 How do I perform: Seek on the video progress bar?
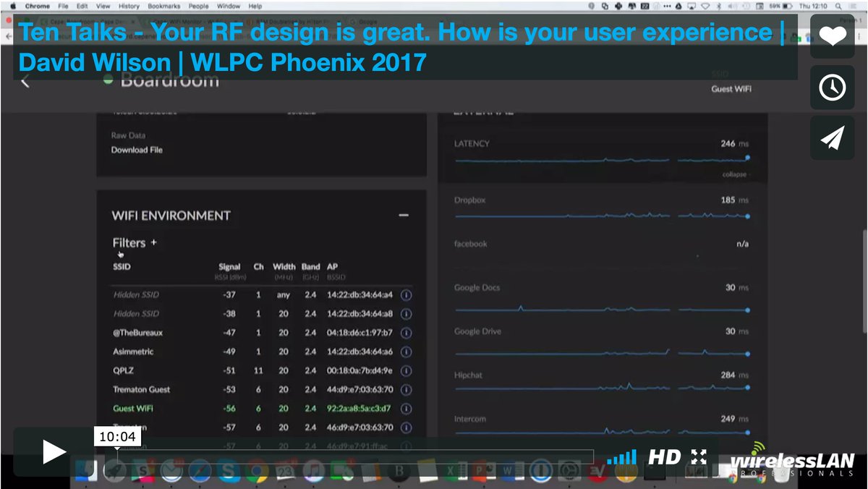click(354, 456)
